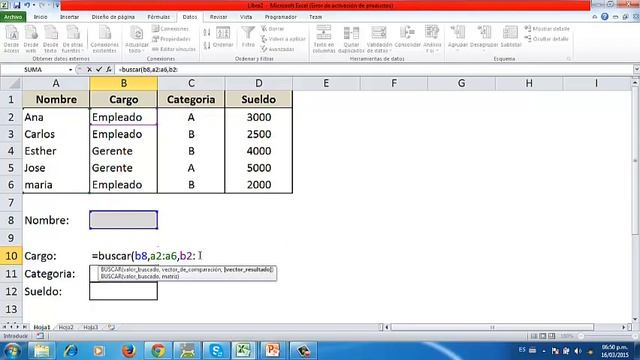This screenshot has width=640, height=360.
Task: Click the Sueldo header cell
Action: pos(259,99)
